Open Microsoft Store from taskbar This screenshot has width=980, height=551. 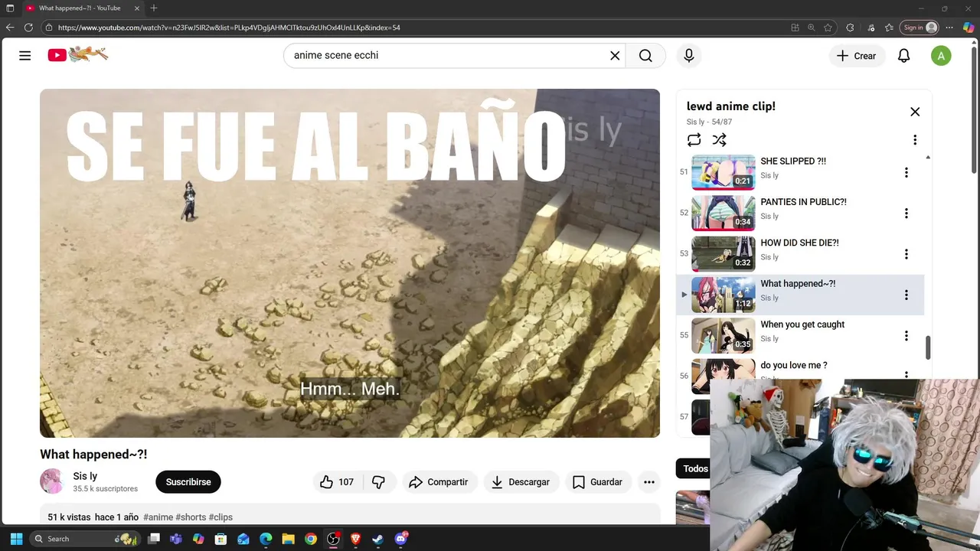point(220,539)
